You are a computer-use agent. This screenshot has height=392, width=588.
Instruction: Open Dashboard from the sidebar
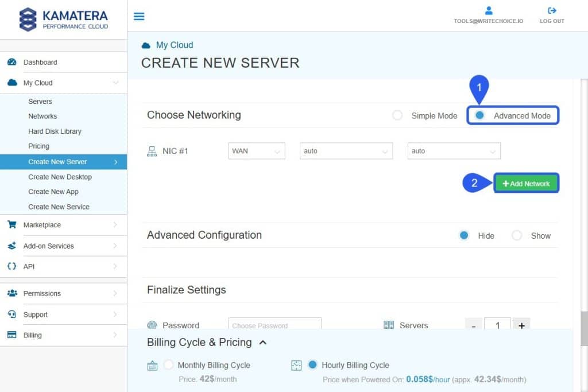point(40,62)
